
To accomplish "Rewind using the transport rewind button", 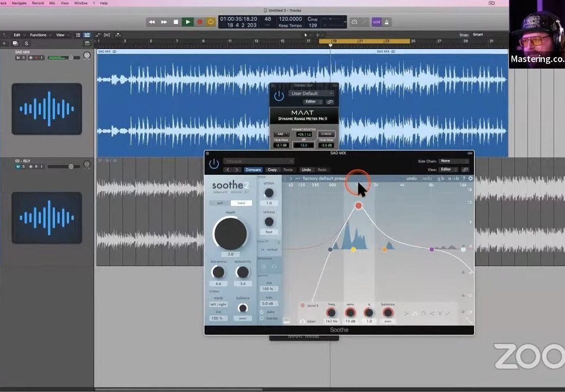I will pos(152,22).
